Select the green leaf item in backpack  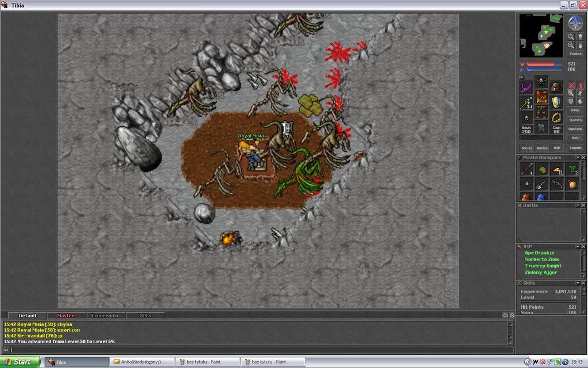click(x=542, y=170)
